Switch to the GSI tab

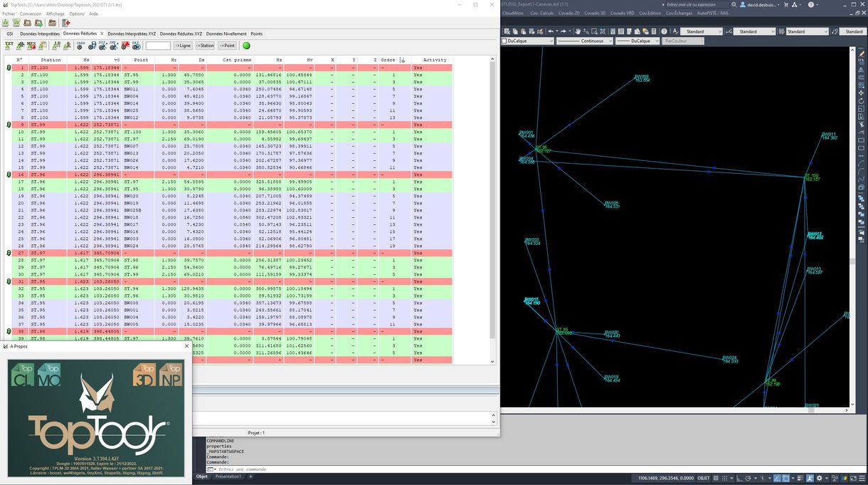[x=10, y=33]
